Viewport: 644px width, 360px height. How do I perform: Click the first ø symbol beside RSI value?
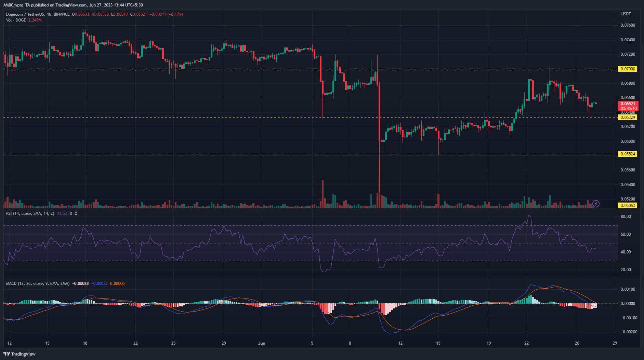tap(71, 213)
